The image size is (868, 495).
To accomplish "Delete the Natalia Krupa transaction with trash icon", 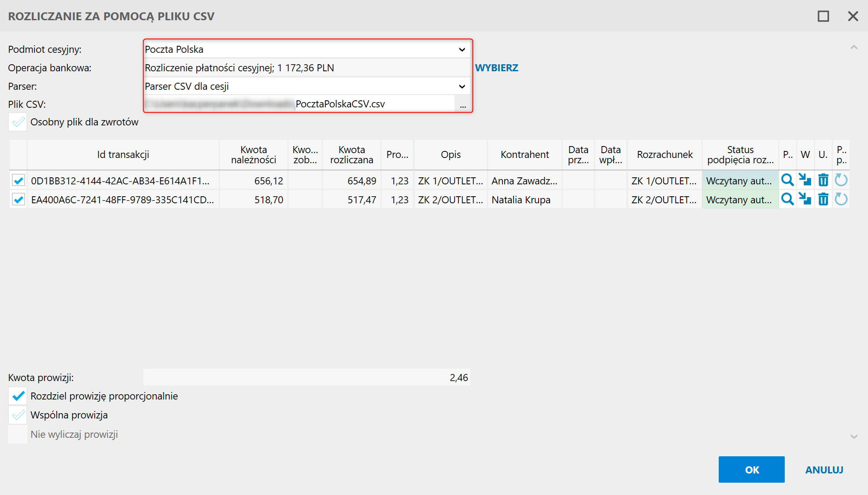I will click(823, 200).
